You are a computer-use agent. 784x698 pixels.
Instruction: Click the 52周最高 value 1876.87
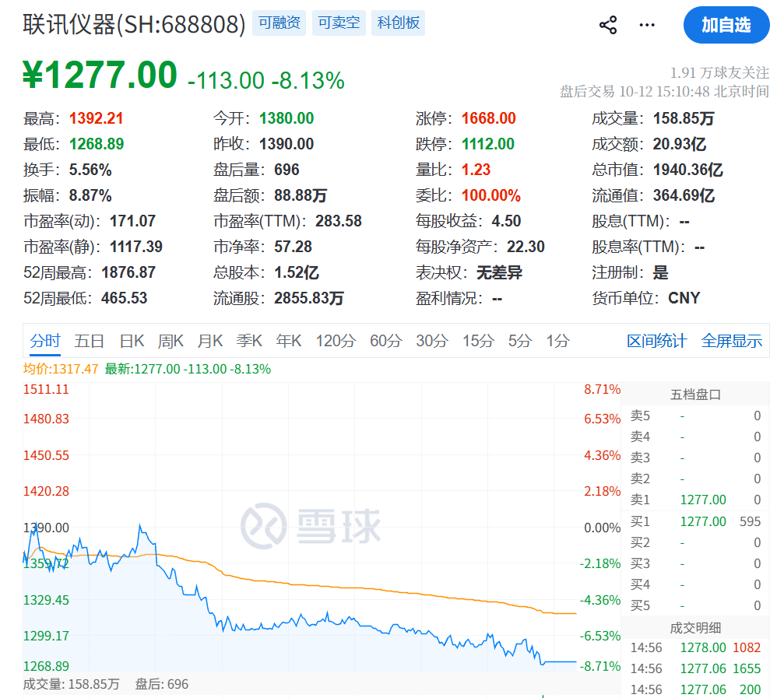pos(128,273)
